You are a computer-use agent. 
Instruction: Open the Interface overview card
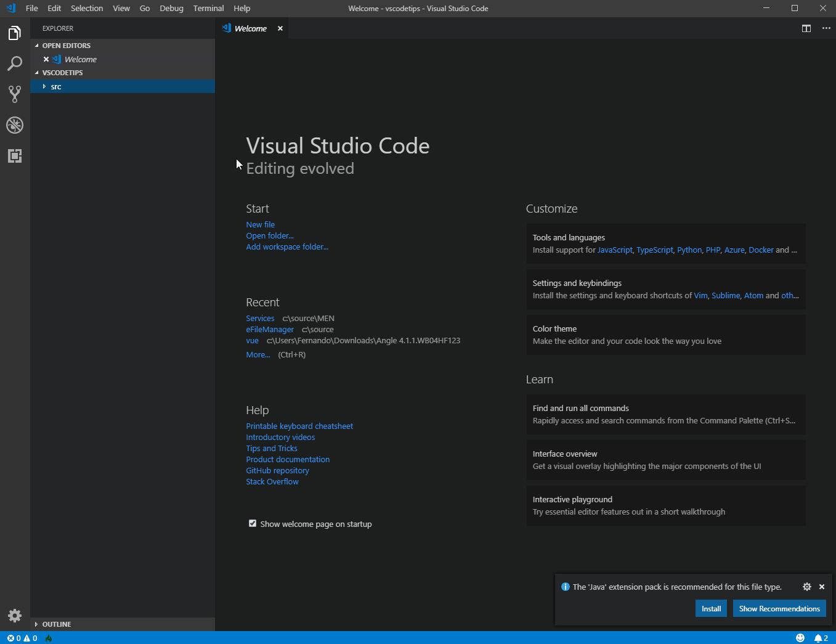click(x=666, y=460)
